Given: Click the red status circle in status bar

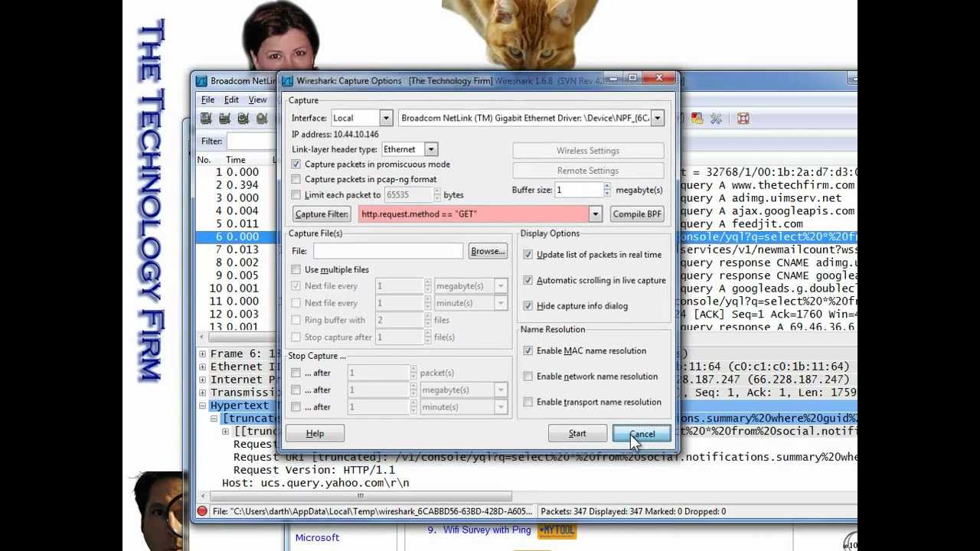Looking at the screenshot, I should click(202, 511).
